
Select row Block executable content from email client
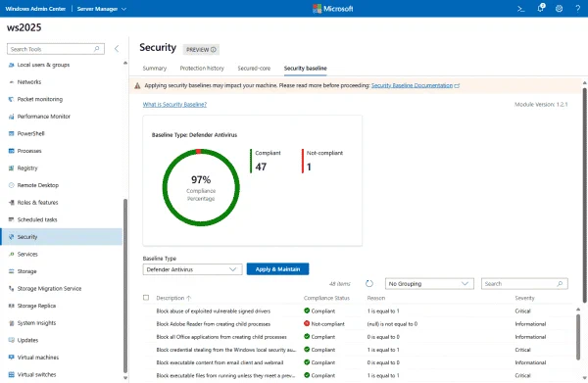pos(358,362)
